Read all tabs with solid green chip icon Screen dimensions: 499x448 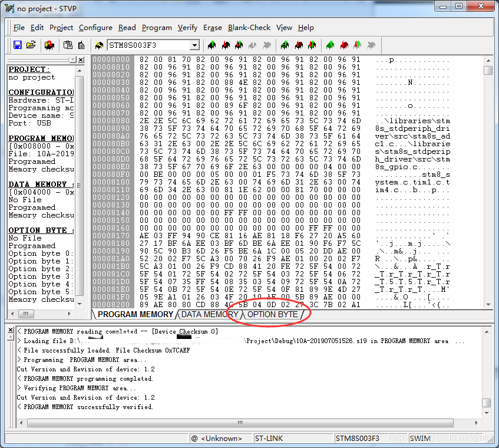point(331,45)
